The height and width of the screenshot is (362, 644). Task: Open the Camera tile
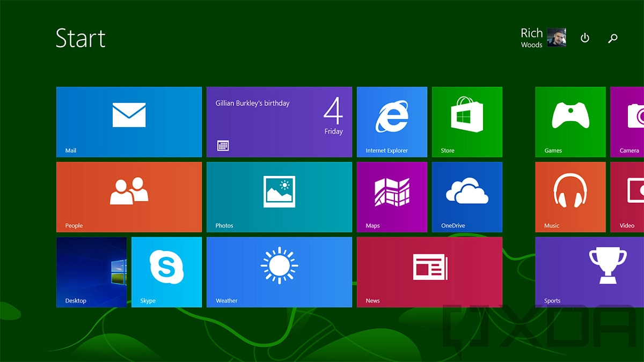click(x=627, y=122)
